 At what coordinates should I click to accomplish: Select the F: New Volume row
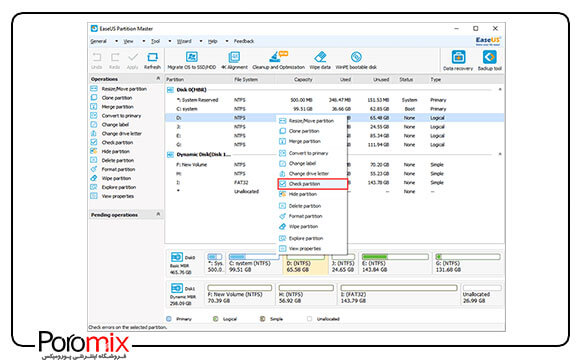334,165
